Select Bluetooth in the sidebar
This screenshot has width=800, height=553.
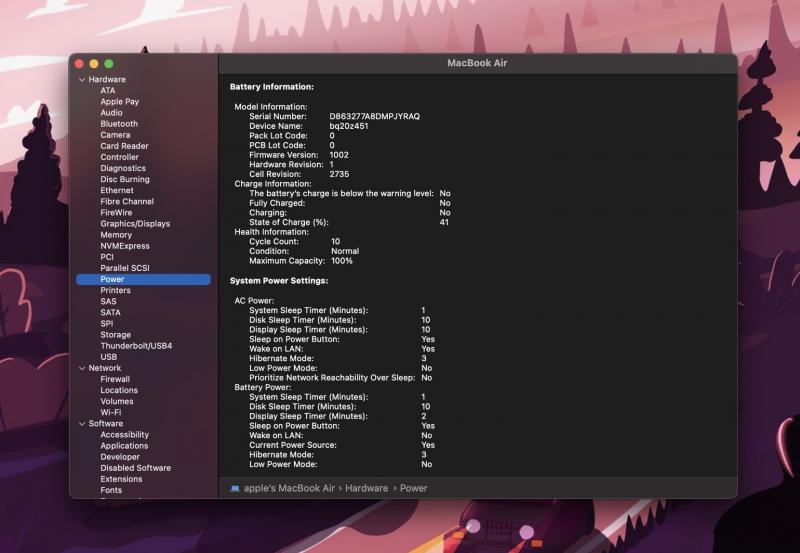click(x=119, y=124)
